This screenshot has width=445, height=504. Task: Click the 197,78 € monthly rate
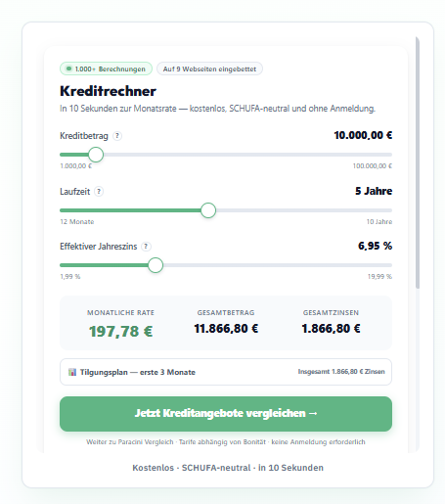[120, 332]
